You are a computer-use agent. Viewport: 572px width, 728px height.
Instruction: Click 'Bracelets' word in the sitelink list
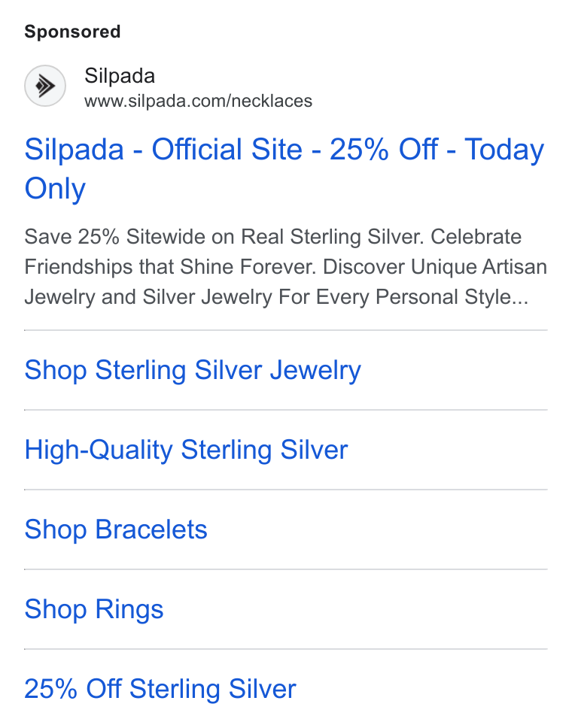point(151,529)
